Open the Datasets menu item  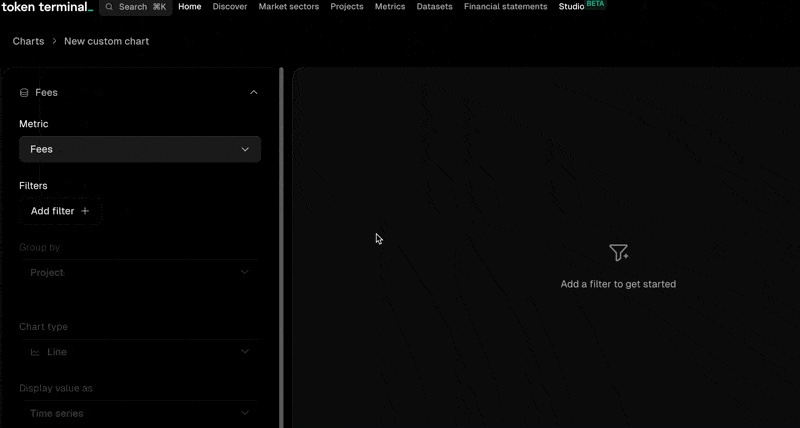tap(435, 7)
